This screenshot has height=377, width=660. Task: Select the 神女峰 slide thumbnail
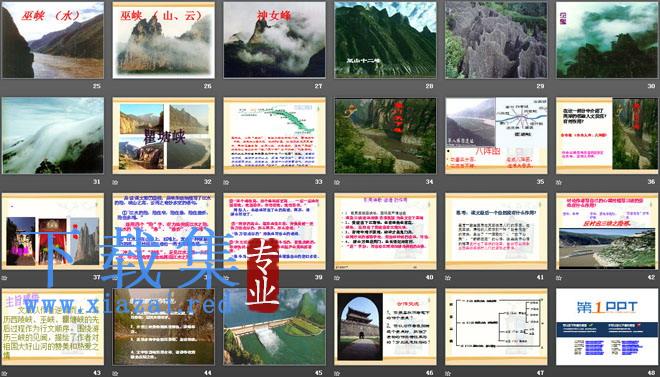click(x=274, y=40)
